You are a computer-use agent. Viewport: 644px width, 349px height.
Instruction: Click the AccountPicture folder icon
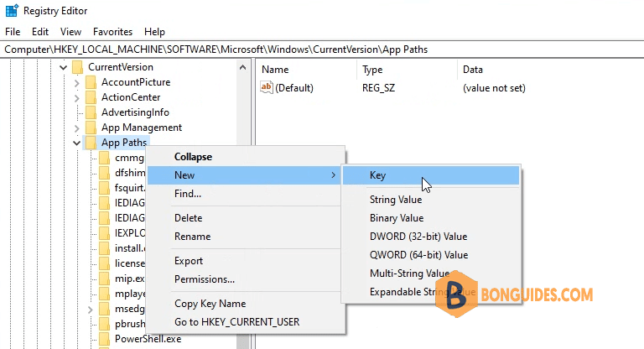pyautogui.click(x=91, y=82)
